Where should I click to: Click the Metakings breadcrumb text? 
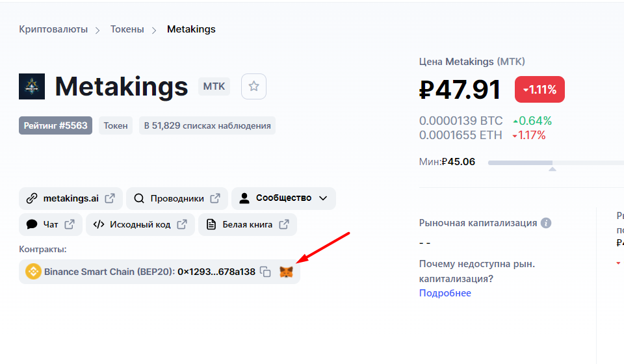191,29
